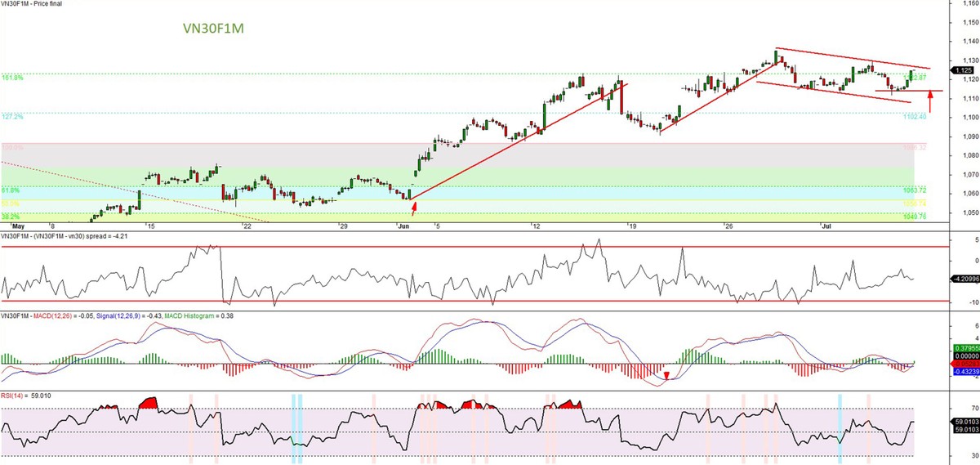Click the Jun label on the date axis

coord(403,225)
